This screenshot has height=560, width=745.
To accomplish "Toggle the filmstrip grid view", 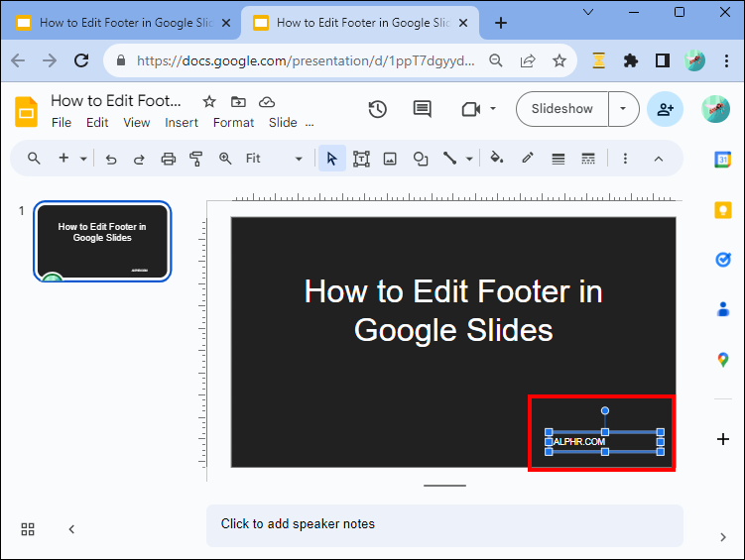I will [28, 529].
